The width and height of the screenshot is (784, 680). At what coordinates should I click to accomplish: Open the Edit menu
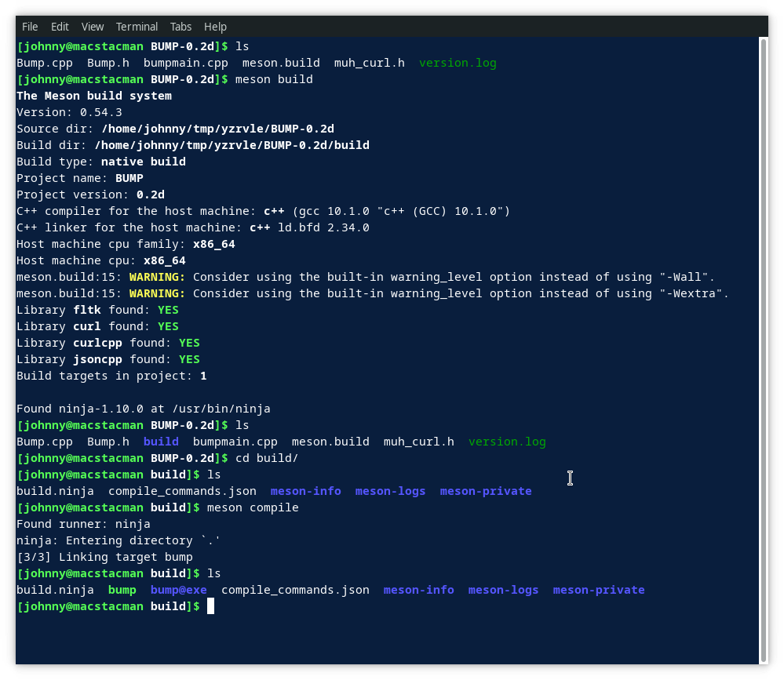60,27
